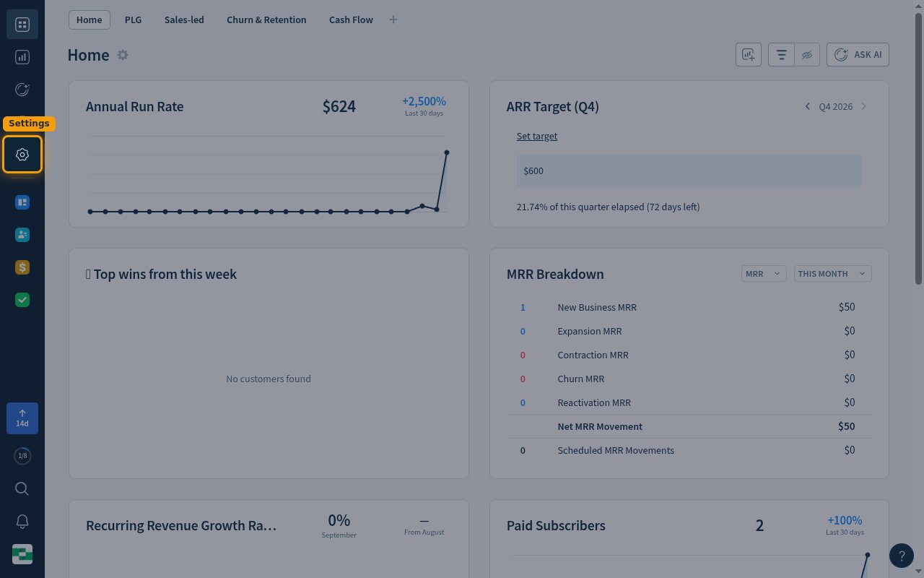Image resolution: width=924 pixels, height=578 pixels.
Task: Switch to the Cash Flow tab
Action: (351, 20)
